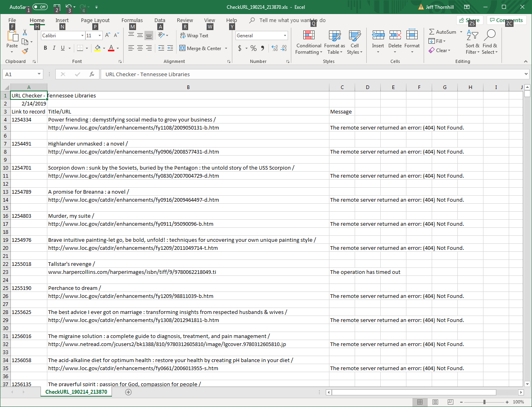
Task: Click AutoSum button
Action: pos(443,32)
